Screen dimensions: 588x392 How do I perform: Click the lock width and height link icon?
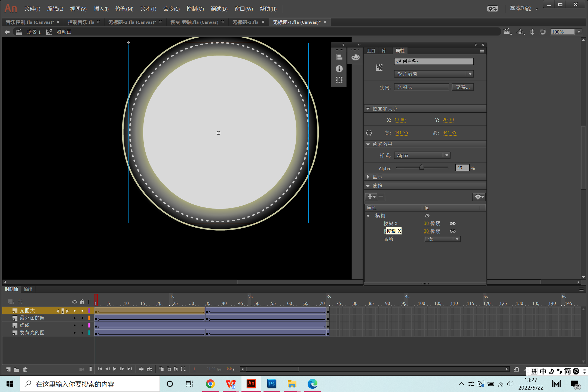tap(369, 133)
